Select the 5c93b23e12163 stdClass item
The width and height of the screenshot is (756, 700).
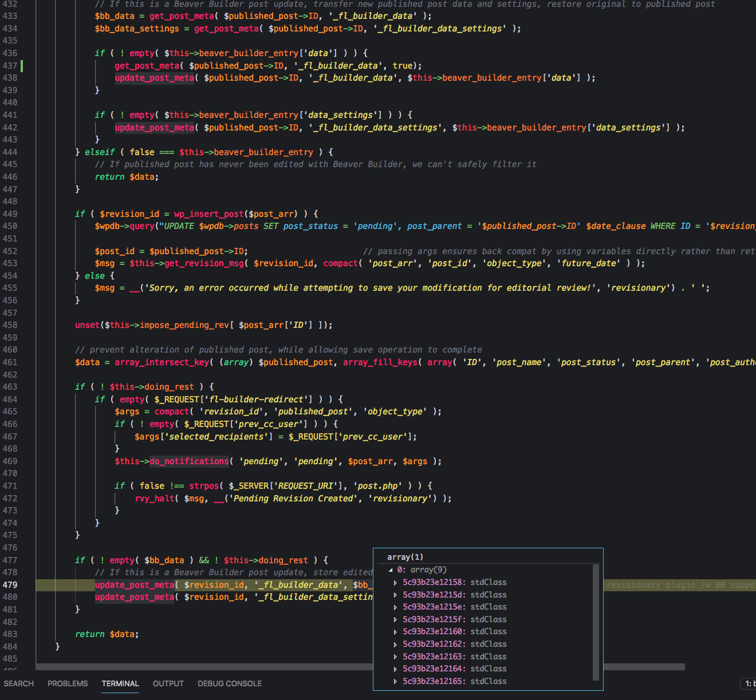coord(454,657)
